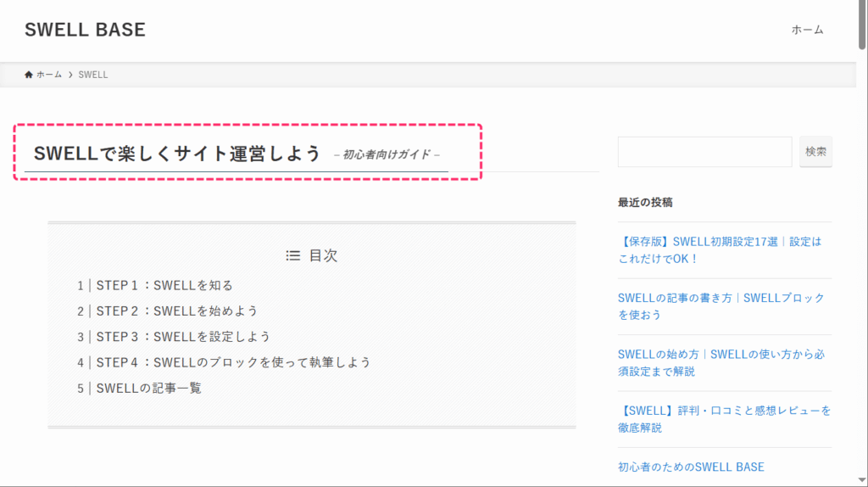
Task: Click the breadcrumb chevron separator
Action: coord(70,75)
